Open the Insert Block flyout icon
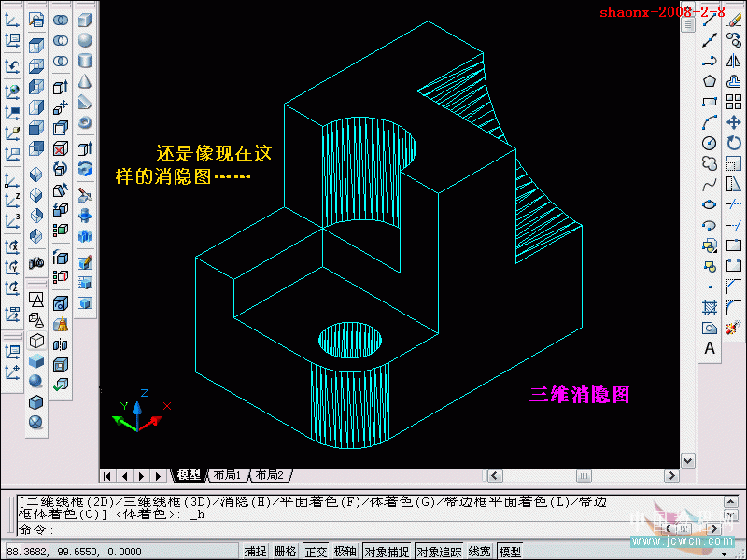Screen dimensions: 747x560 [710, 245]
